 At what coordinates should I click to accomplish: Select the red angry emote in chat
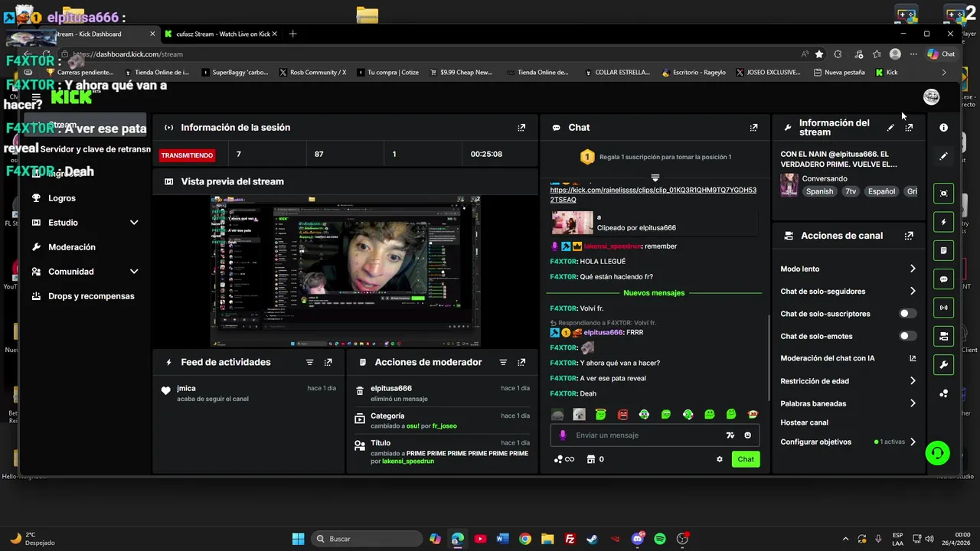click(622, 415)
